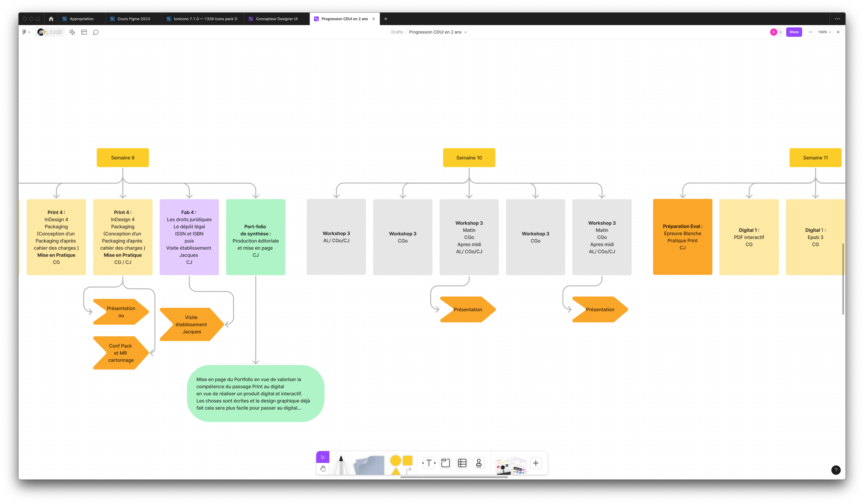Image resolution: width=864 pixels, height=504 pixels.
Task: Insert a table from toolbar
Action: tap(462, 463)
